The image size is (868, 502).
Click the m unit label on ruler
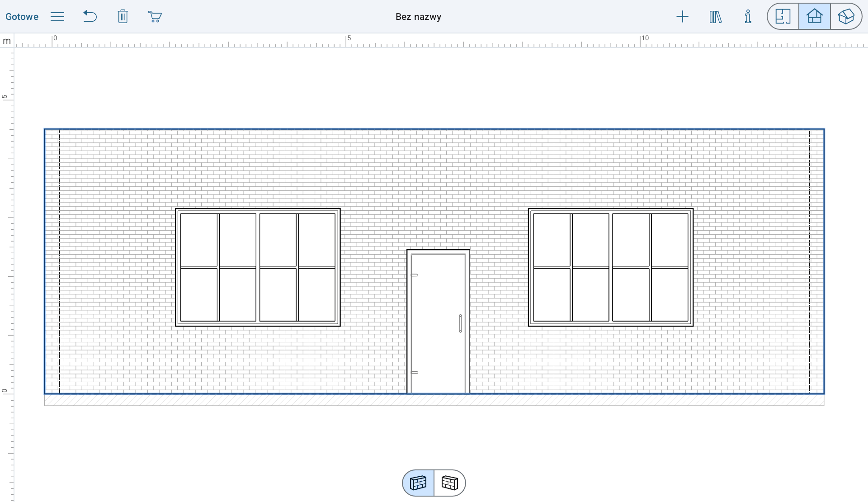pos(7,41)
